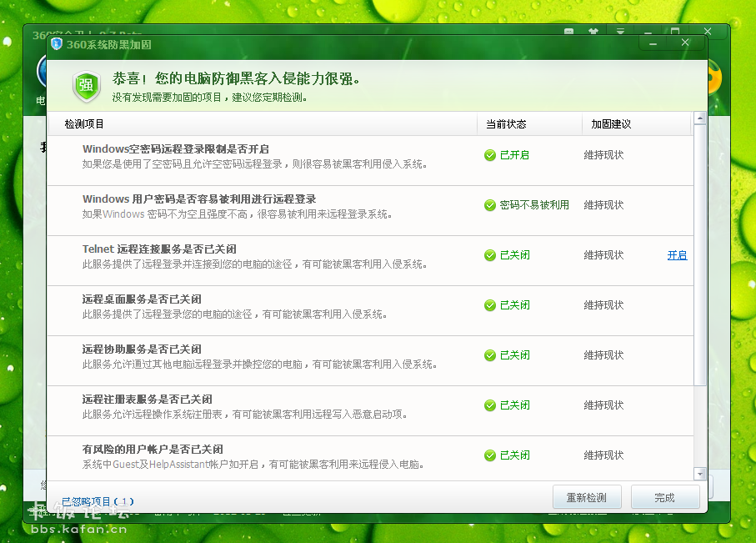This screenshot has width=756, height=543.
Task: Click green check icon in 远程协助服务 row
Action: [490, 355]
